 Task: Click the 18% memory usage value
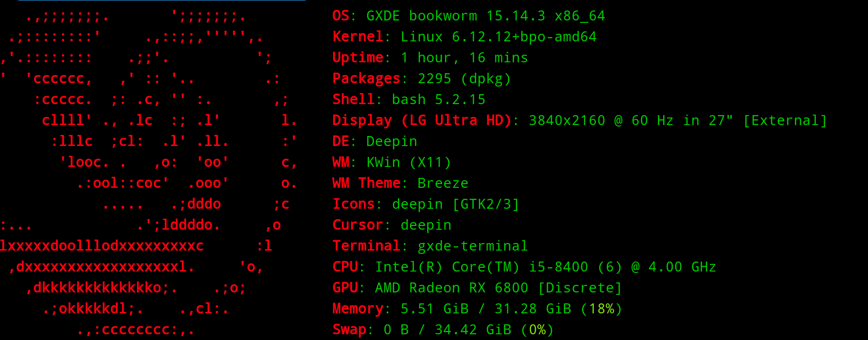(x=601, y=309)
